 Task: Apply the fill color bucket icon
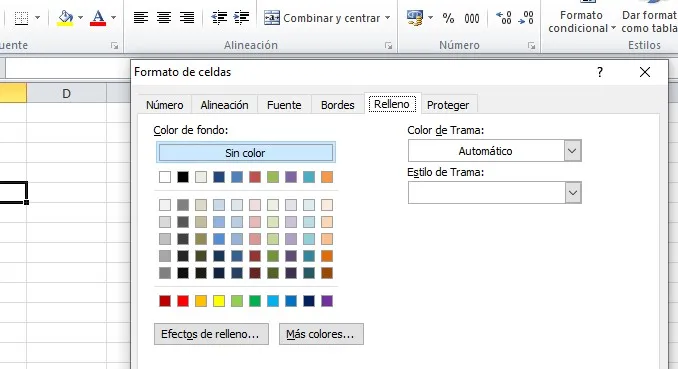[x=65, y=18]
